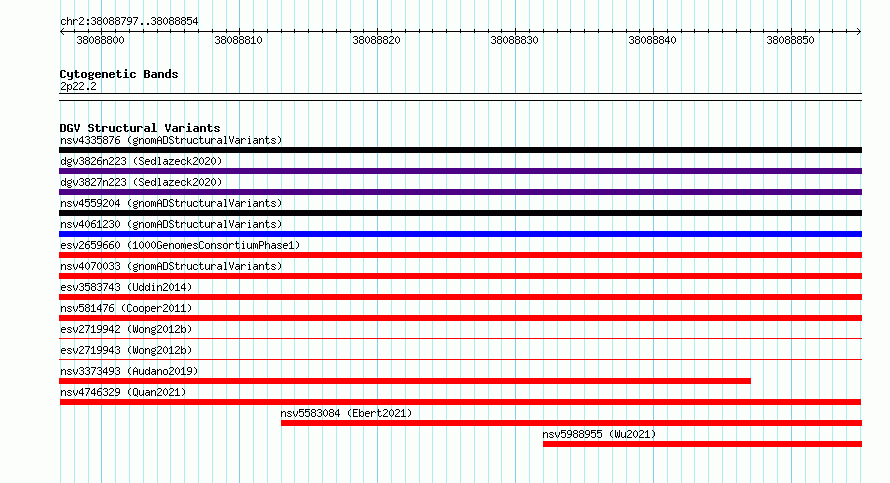The height and width of the screenshot is (483, 890).
Task: Click the red esv3583743 variant bar
Action: pos(460,297)
